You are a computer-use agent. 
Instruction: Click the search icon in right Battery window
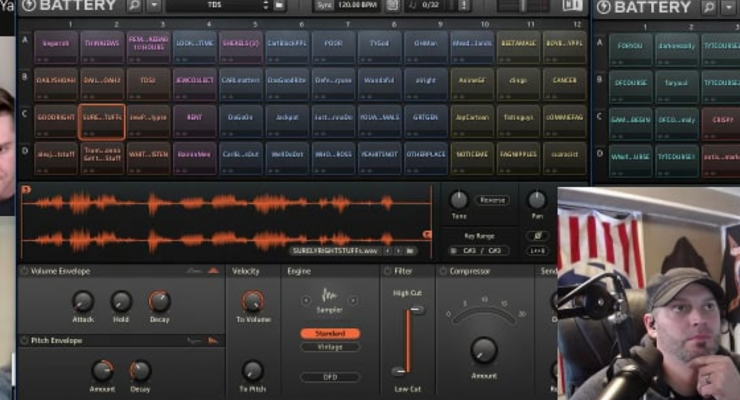coord(711,7)
